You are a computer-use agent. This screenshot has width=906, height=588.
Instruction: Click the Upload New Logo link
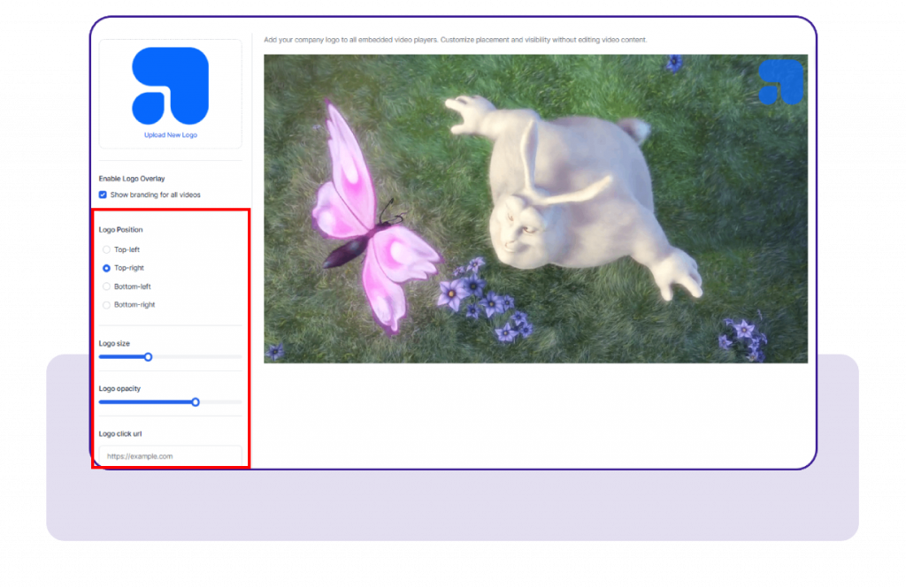pyautogui.click(x=170, y=135)
